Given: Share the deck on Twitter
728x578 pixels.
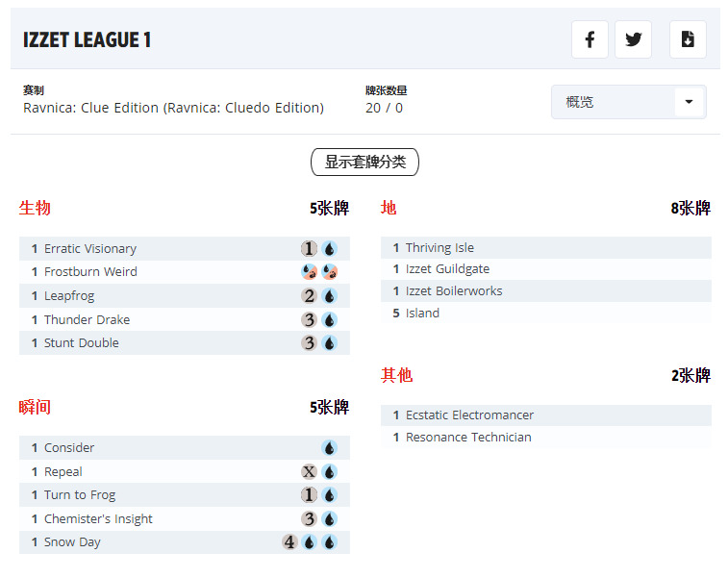Looking at the screenshot, I should [x=633, y=39].
